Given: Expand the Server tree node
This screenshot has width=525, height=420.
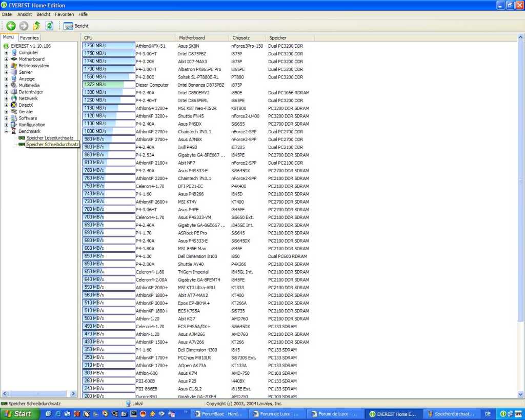Looking at the screenshot, I should 6,72.
